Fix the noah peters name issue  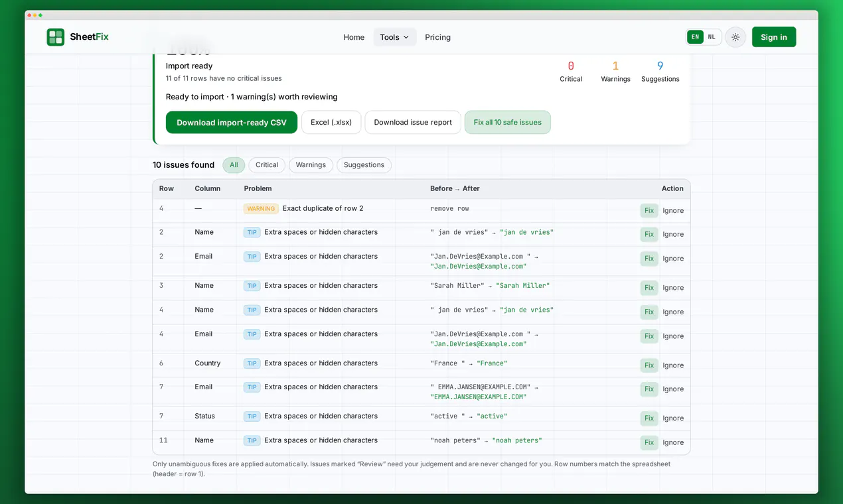point(649,442)
